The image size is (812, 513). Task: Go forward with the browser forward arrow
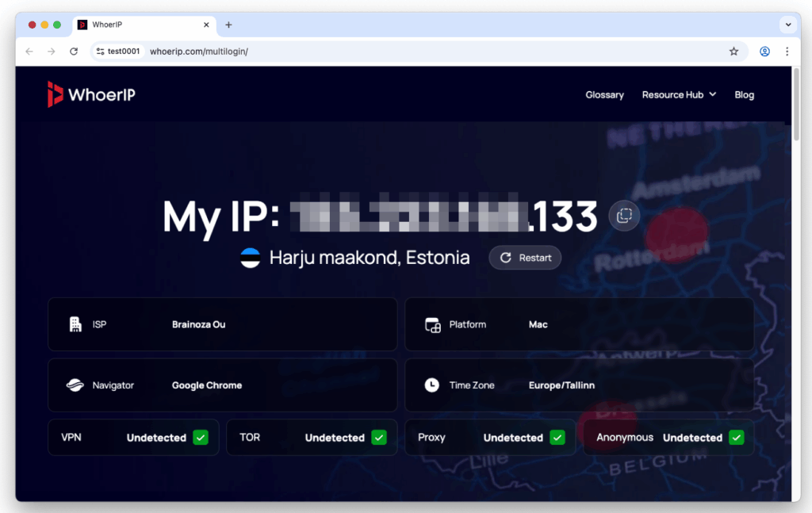click(52, 52)
